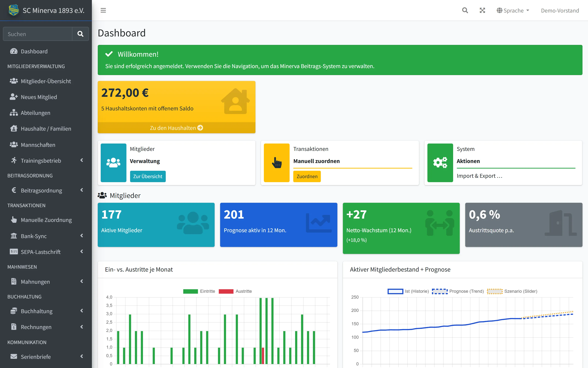Toggle the Szenario (Slider) legend series
Screen dimensions: 588x368
point(512,291)
